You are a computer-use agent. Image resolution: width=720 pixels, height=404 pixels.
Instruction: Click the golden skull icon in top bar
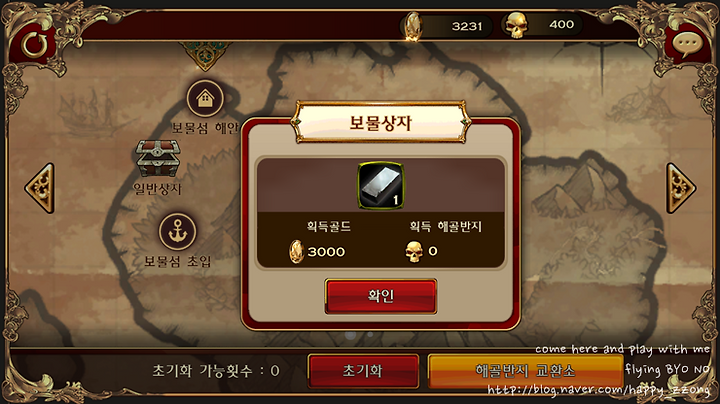(517, 25)
